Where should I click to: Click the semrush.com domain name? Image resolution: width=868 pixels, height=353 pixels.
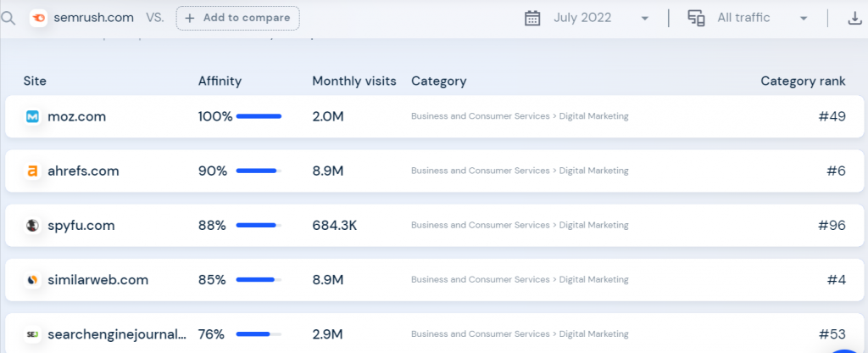(93, 18)
